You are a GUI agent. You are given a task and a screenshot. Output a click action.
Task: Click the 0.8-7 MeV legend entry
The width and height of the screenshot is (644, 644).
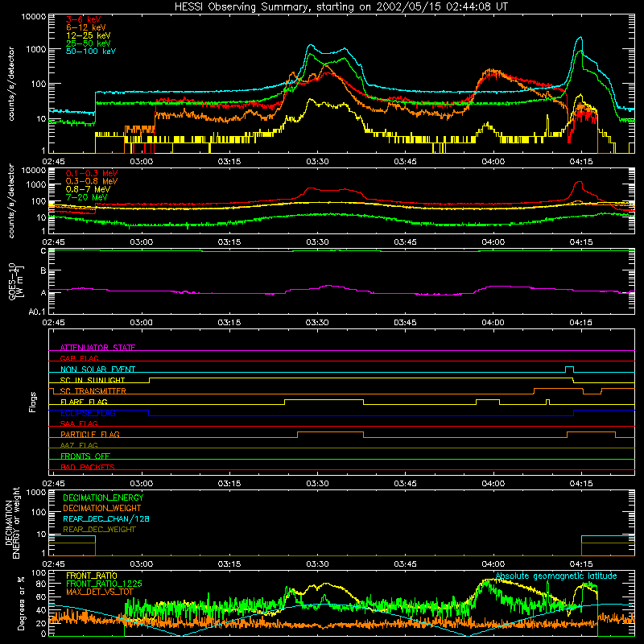tap(88, 189)
